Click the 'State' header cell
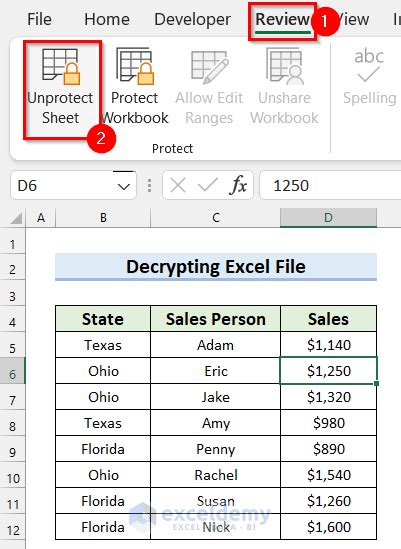401x549 pixels. (103, 319)
